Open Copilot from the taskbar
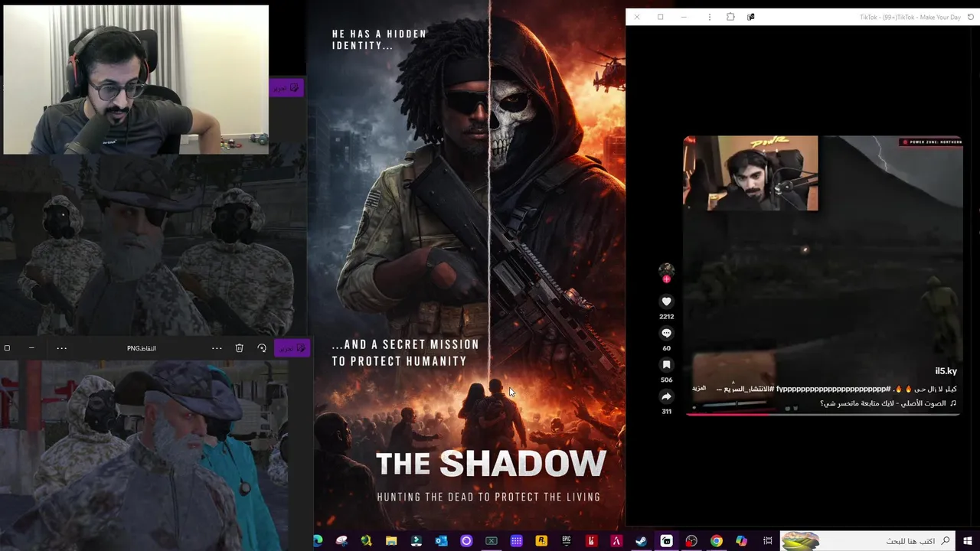This screenshot has width=980, height=551. pos(741,541)
